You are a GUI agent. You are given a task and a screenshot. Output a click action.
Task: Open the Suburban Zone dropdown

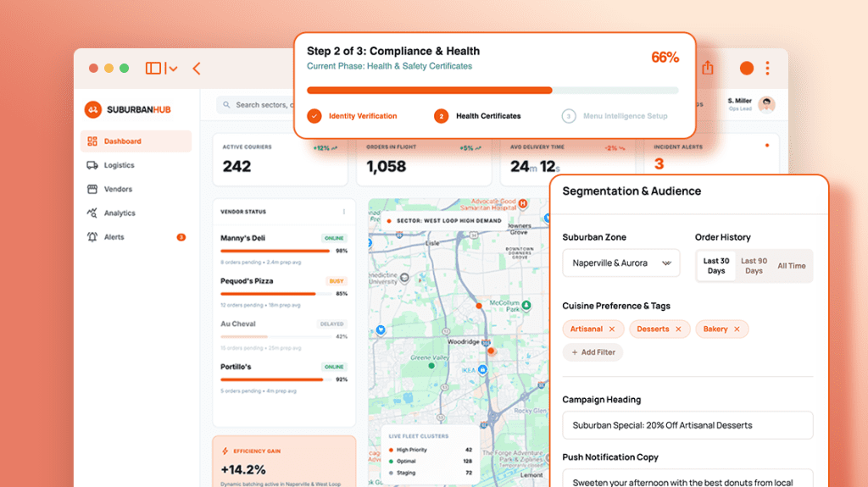click(x=621, y=263)
